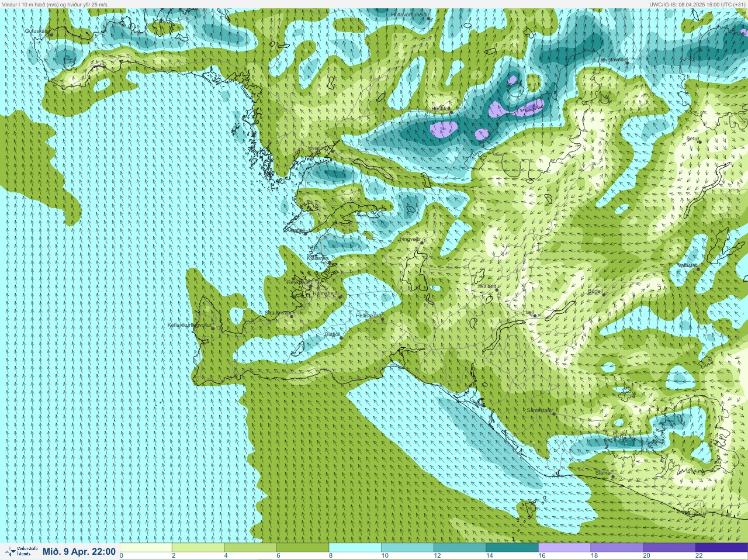This screenshot has height=560, width=748.
Task: Select the 14–16 m/s dark teal legend swatch
Action: 512,548
